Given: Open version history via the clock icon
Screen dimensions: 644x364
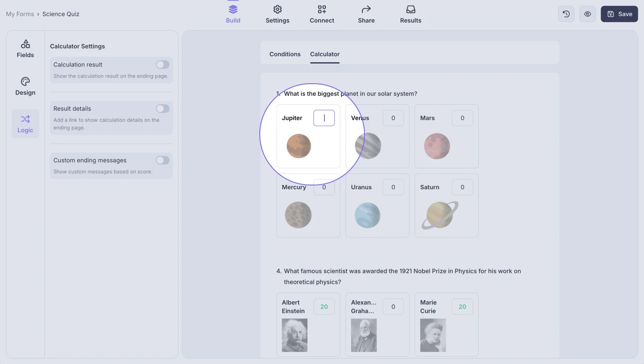Looking at the screenshot, I should [566, 14].
